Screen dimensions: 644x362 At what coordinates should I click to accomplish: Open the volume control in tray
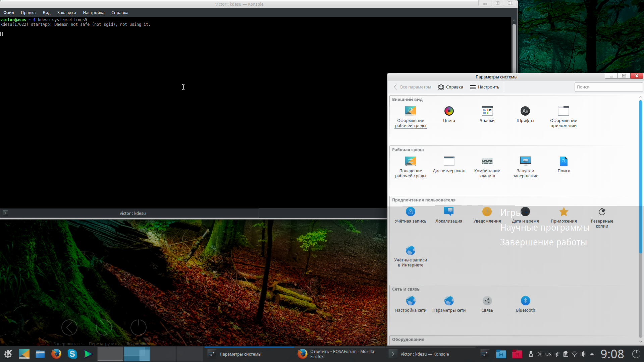tap(583, 354)
